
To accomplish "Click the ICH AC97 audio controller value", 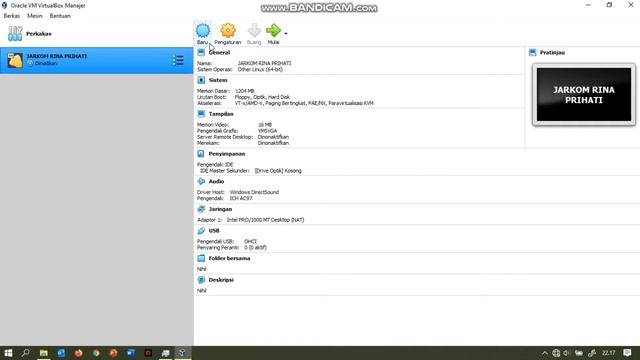I will click(241, 198).
